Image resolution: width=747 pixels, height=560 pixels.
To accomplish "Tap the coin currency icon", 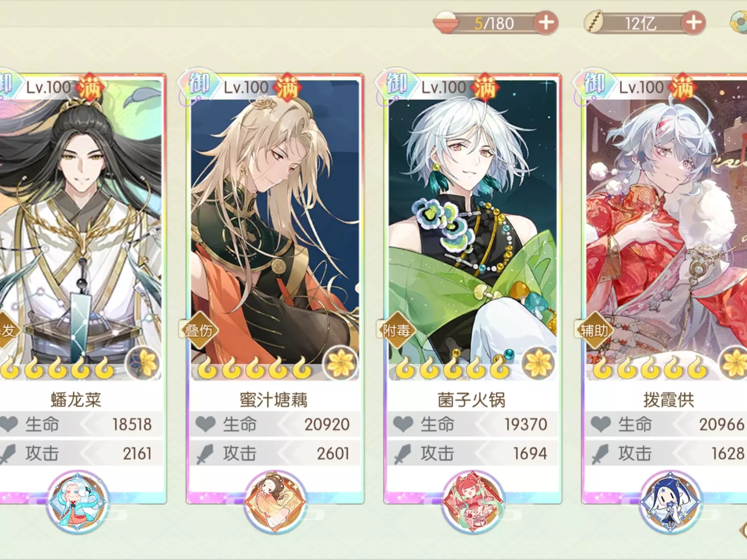I will [594, 22].
